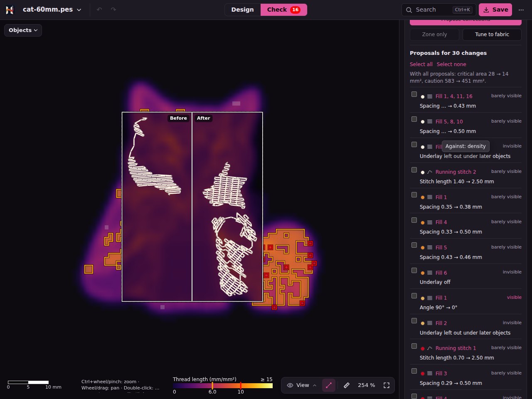The height and width of the screenshot is (399, 532).
Task: Switch to the Check tab
Action: 283,10
